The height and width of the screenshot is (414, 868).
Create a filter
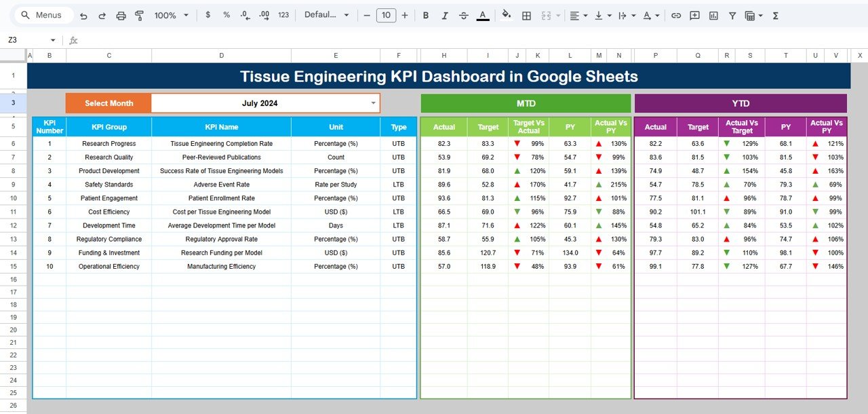(732, 15)
